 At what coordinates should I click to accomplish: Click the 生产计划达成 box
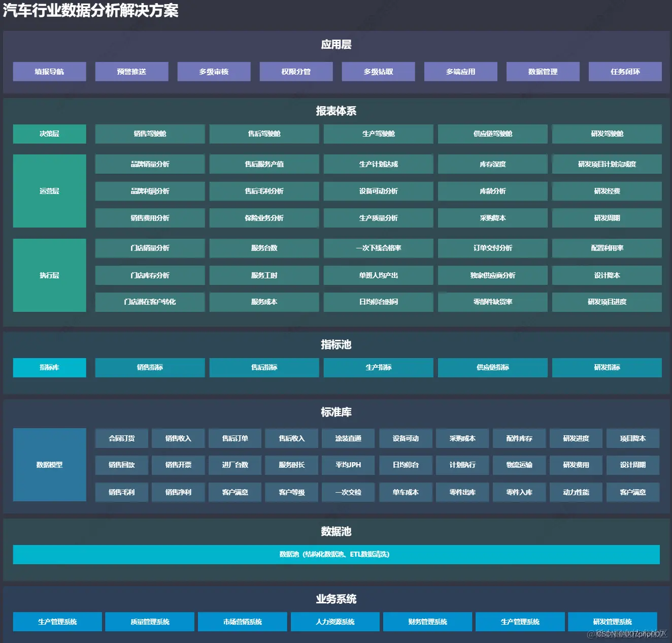378,164
